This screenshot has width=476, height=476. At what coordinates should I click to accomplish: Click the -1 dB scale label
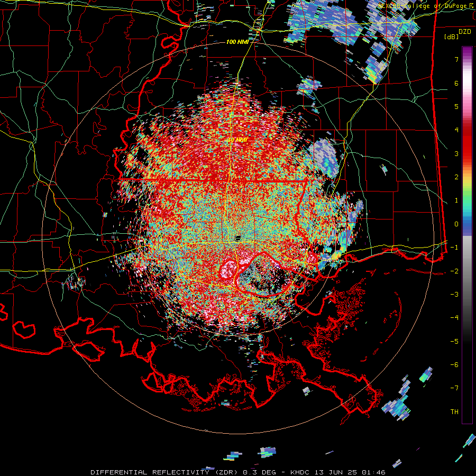click(454, 248)
